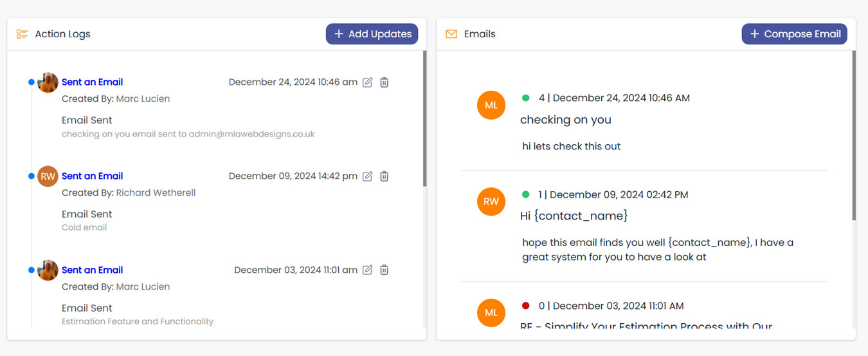Open the 'checking on you' email
The image size is (868, 356).
click(565, 120)
